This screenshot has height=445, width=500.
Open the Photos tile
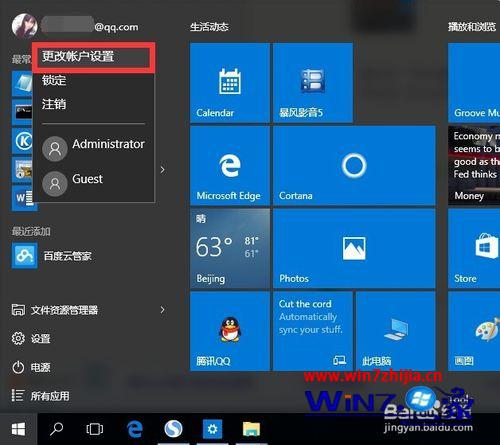pyautogui.click(x=354, y=248)
